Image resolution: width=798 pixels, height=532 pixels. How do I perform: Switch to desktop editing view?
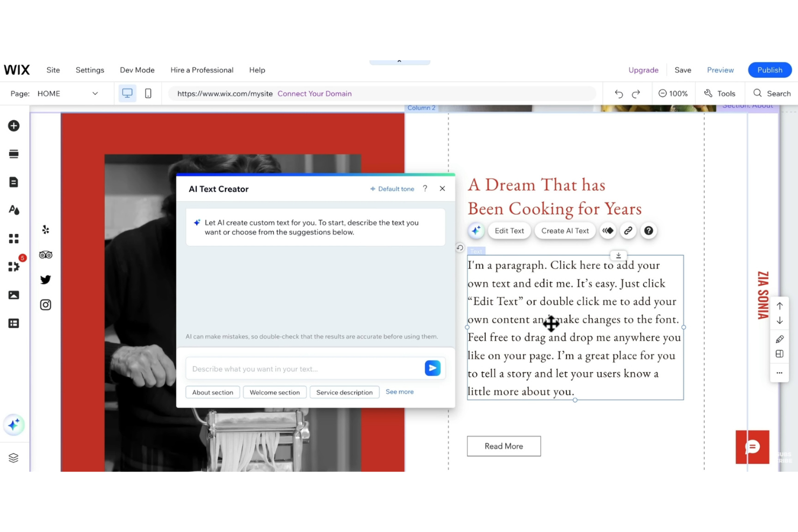(x=127, y=93)
